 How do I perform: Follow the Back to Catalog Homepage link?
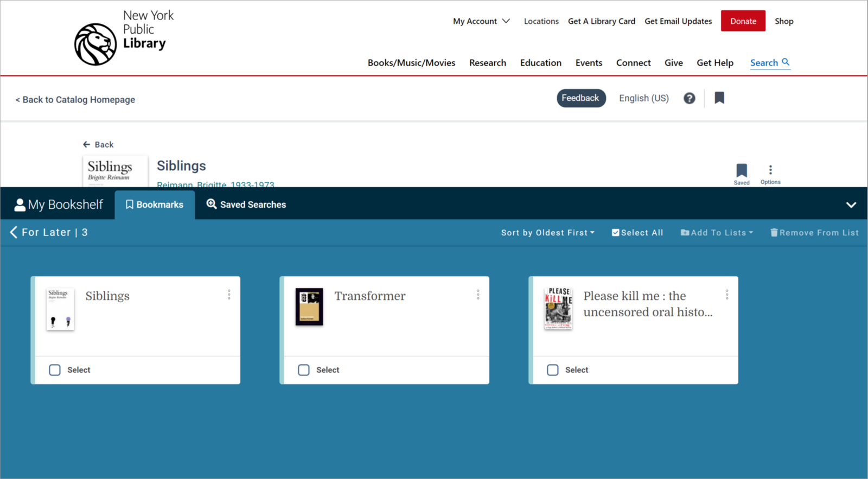click(x=75, y=100)
